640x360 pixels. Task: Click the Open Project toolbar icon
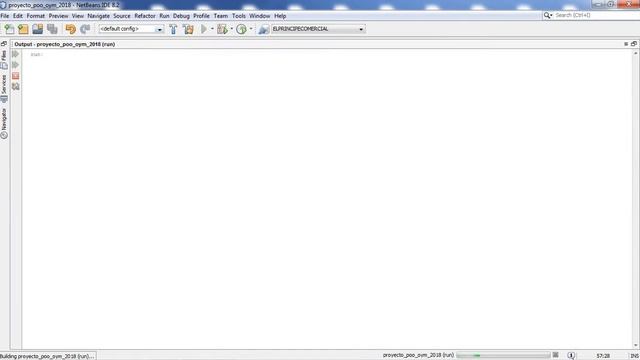(38, 29)
